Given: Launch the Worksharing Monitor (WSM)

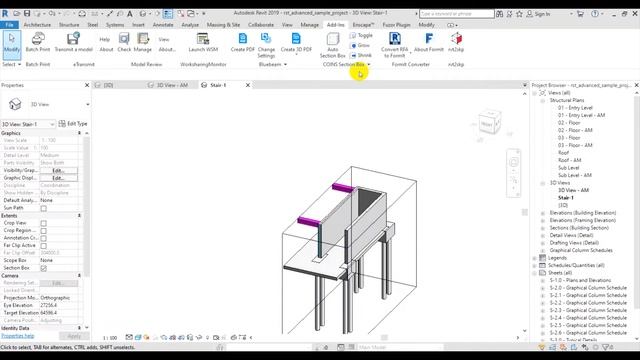Looking at the screenshot, I should tap(203, 42).
